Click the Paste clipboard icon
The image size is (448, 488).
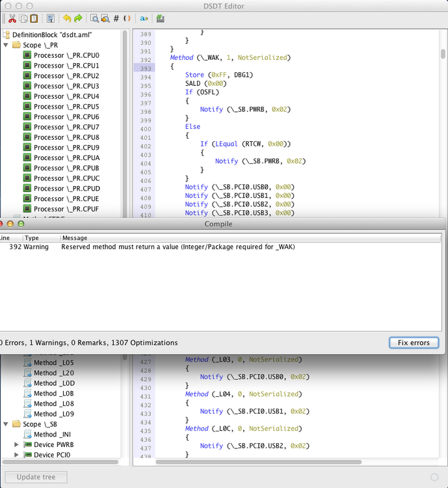[34, 19]
